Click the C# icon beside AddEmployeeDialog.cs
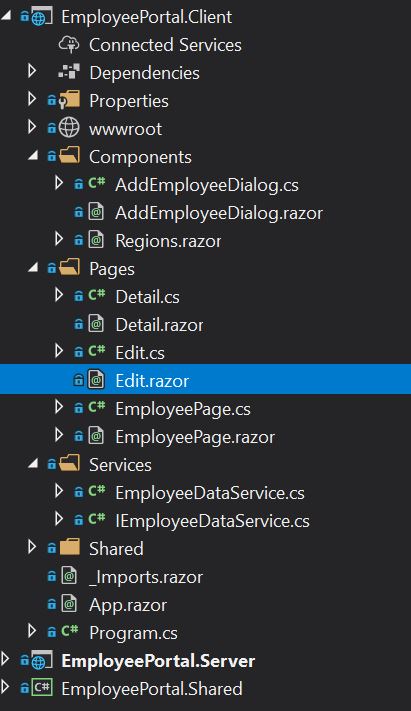This screenshot has width=411, height=711. [96, 184]
